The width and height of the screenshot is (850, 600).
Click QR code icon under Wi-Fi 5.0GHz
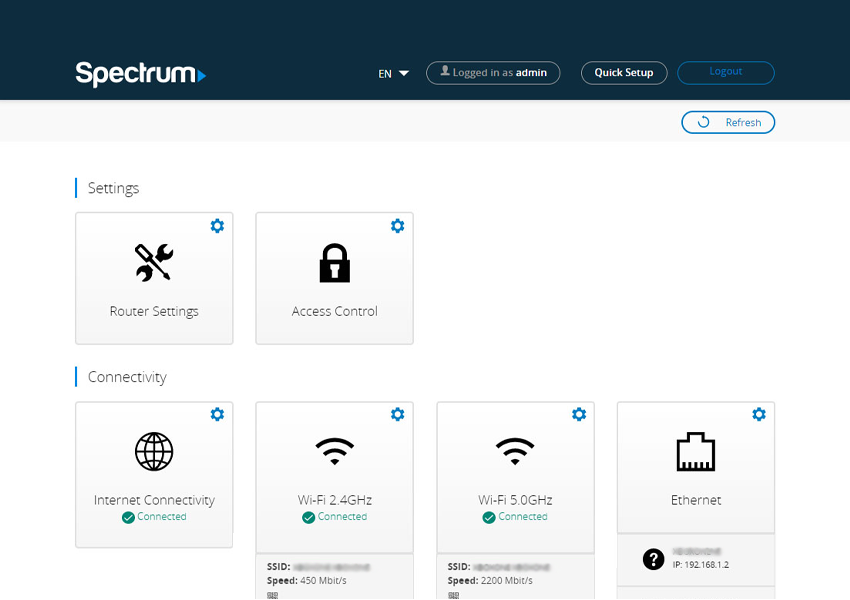[453, 595]
